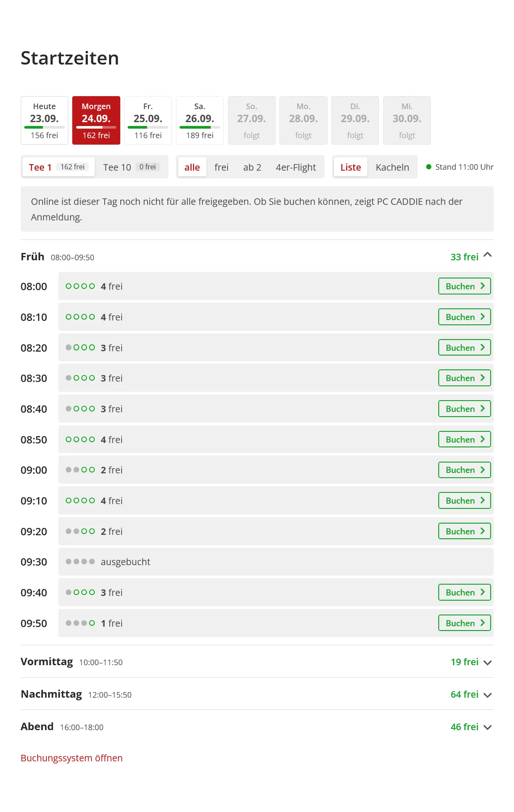
Task: Filter tee times 'ab 2' free
Action: (x=252, y=167)
